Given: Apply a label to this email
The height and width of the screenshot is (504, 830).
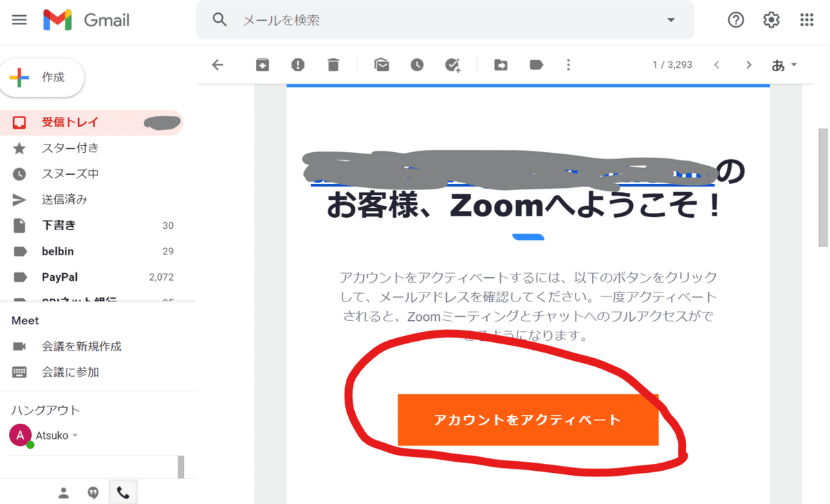Looking at the screenshot, I should point(535,64).
